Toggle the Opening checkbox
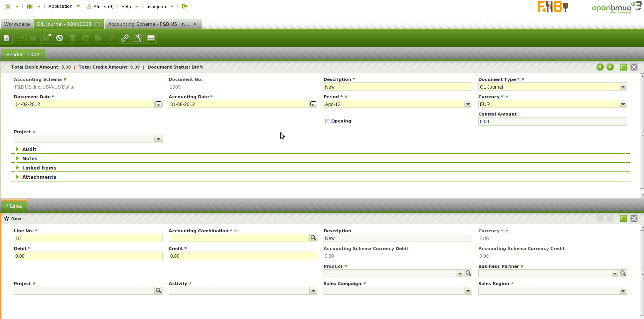 coord(327,121)
